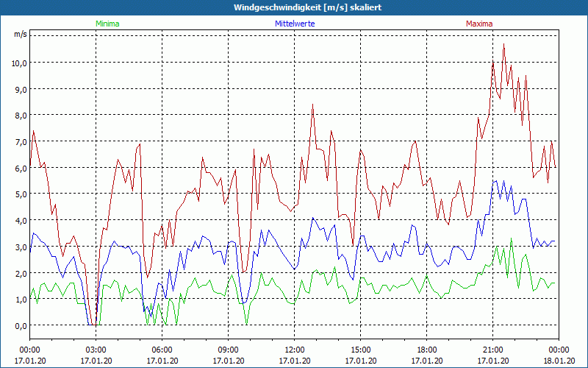Click the 4,0 y-axis value

click(x=21, y=220)
